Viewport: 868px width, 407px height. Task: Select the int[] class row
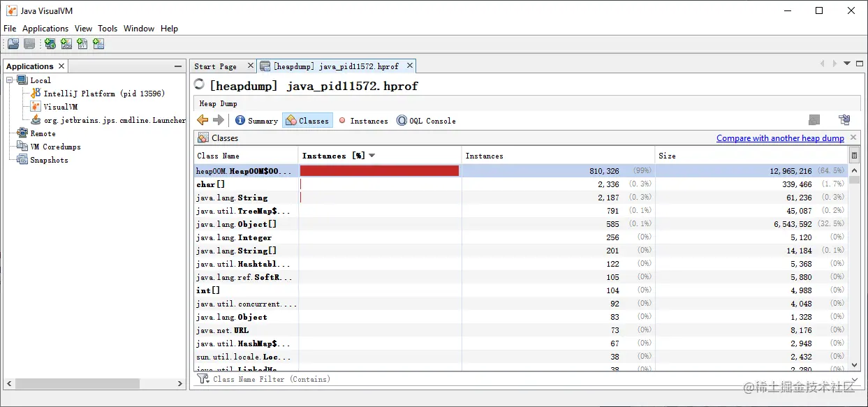tap(521, 290)
